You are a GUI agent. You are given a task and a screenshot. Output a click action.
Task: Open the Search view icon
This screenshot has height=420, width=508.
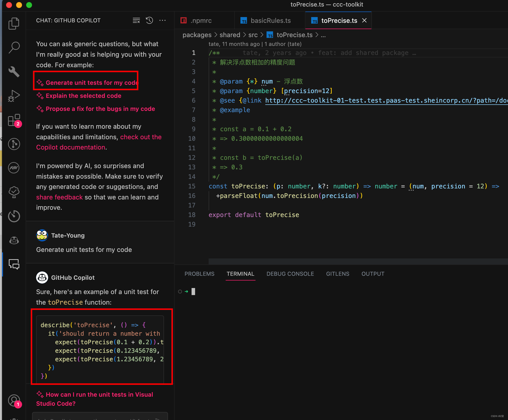tap(14, 47)
